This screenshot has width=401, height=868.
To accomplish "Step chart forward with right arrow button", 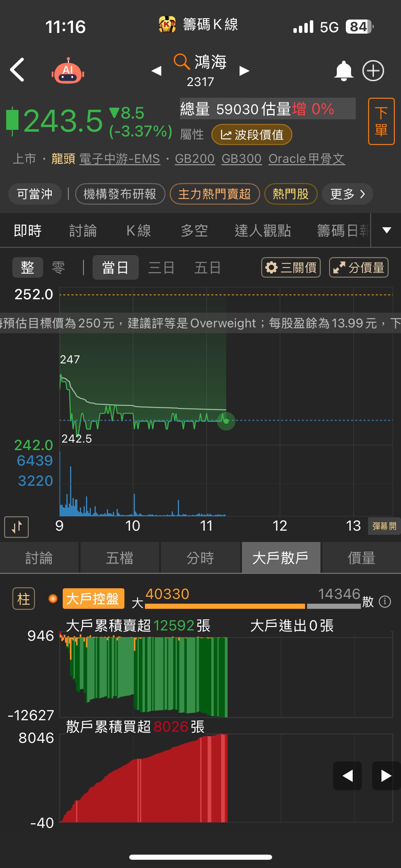I will [x=386, y=776].
